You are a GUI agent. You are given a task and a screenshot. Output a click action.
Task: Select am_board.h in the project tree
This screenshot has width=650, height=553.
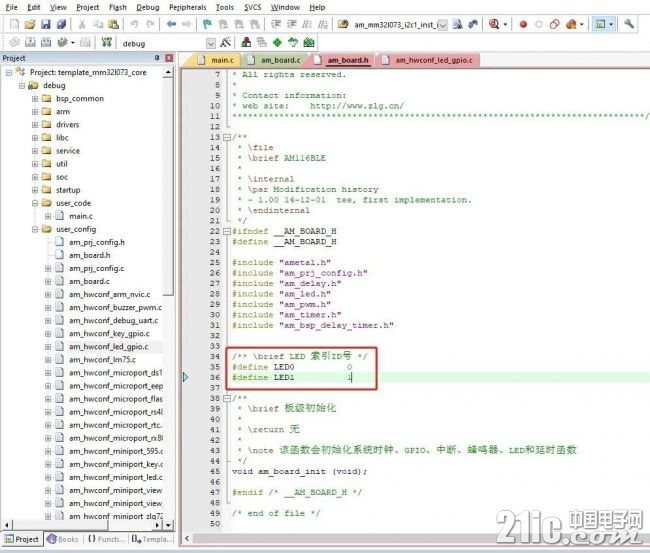(x=90, y=255)
